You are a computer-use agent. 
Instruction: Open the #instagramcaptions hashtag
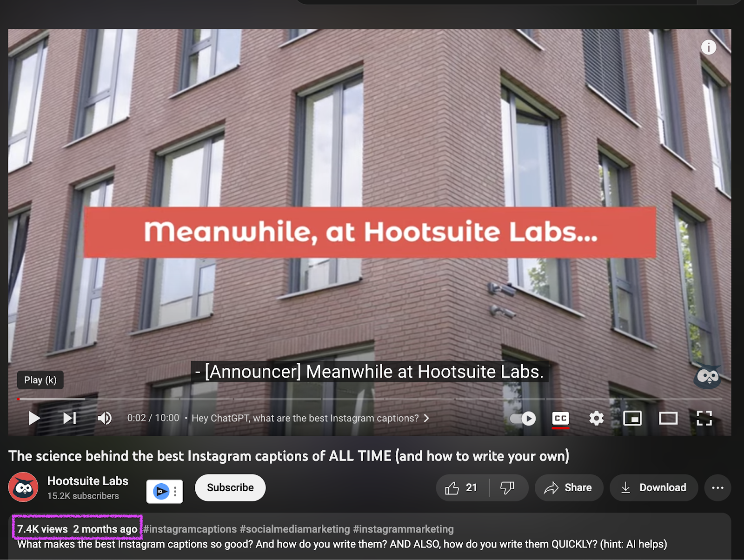pyautogui.click(x=190, y=529)
